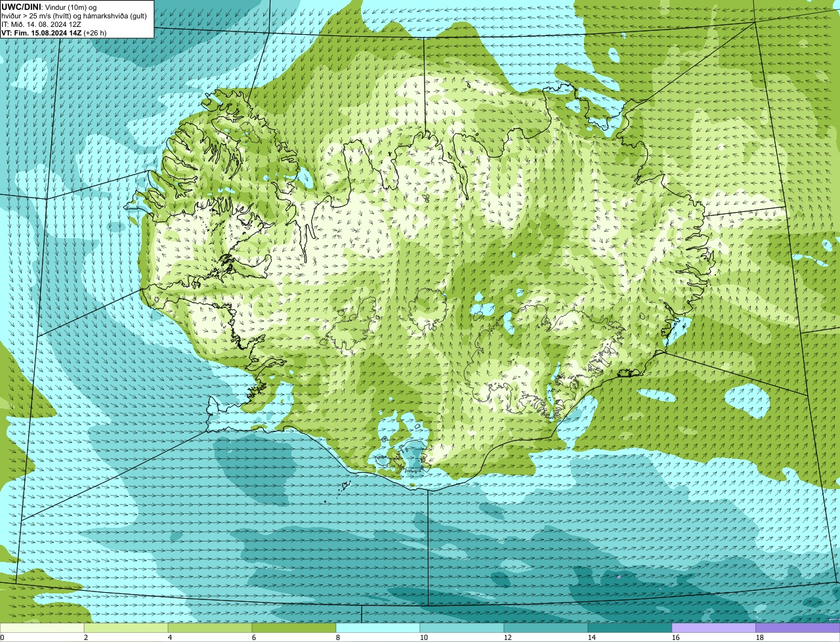
Task: Click the '18' value on the legend scale
Action: [x=760, y=637]
